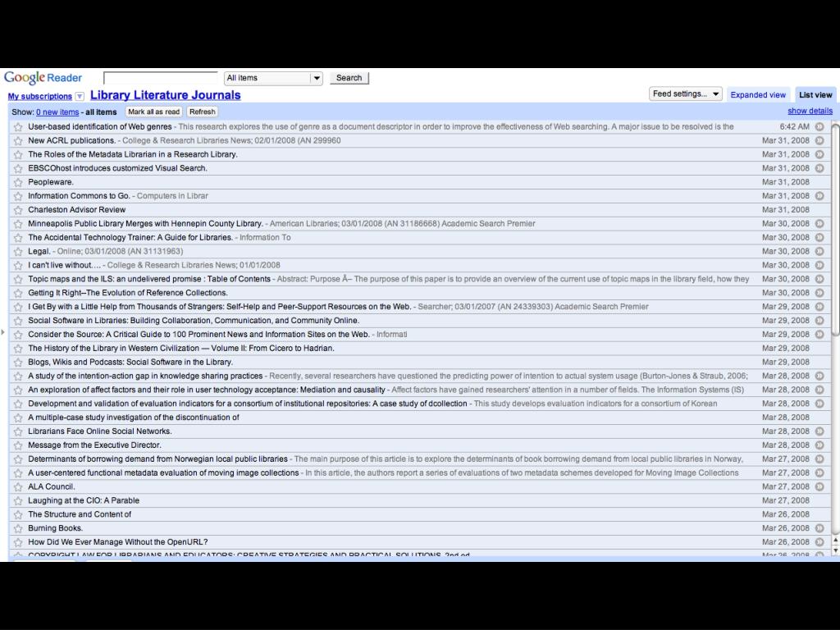Open 'Blogs, Wikis and Podcasts' item title

130,363
